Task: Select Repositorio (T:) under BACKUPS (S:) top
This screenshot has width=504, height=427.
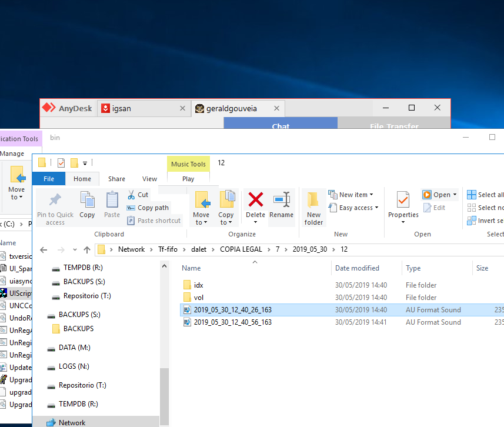Action: coord(87,296)
